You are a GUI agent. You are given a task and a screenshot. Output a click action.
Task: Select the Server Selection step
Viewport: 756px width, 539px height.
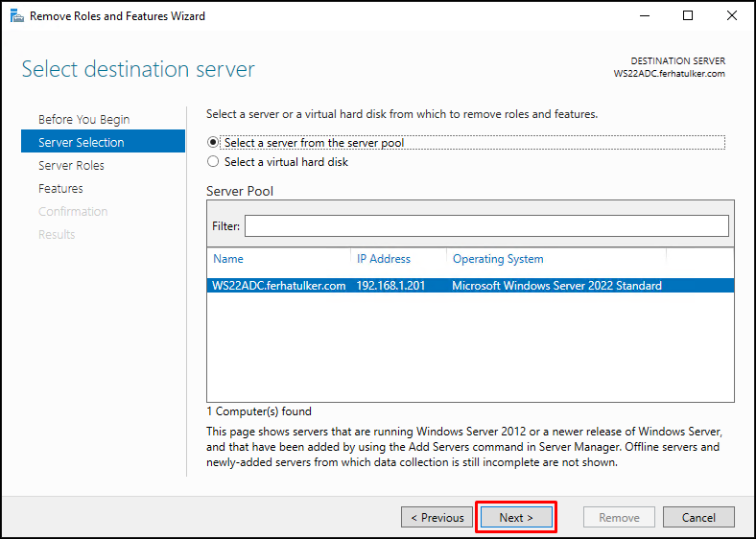click(x=104, y=141)
